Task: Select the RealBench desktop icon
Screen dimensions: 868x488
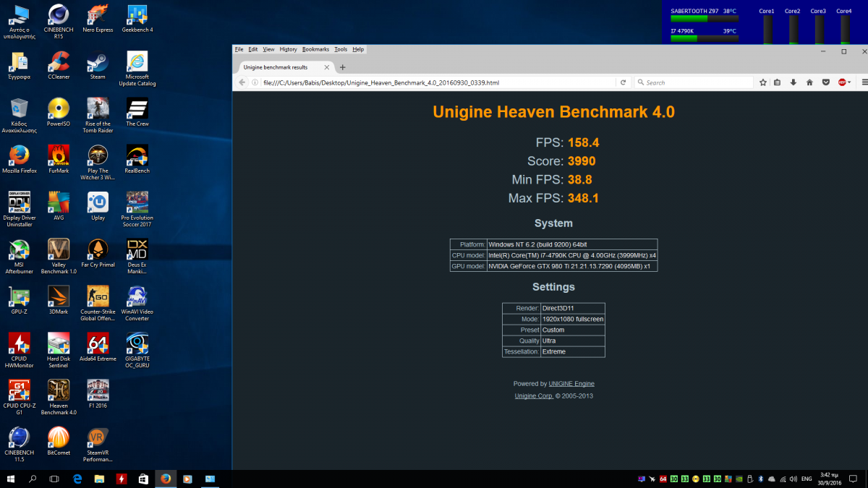Action: 137,159
